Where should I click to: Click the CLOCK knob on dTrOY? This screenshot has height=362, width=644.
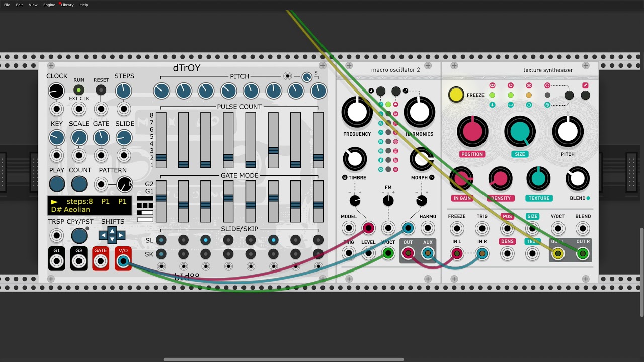(56, 91)
